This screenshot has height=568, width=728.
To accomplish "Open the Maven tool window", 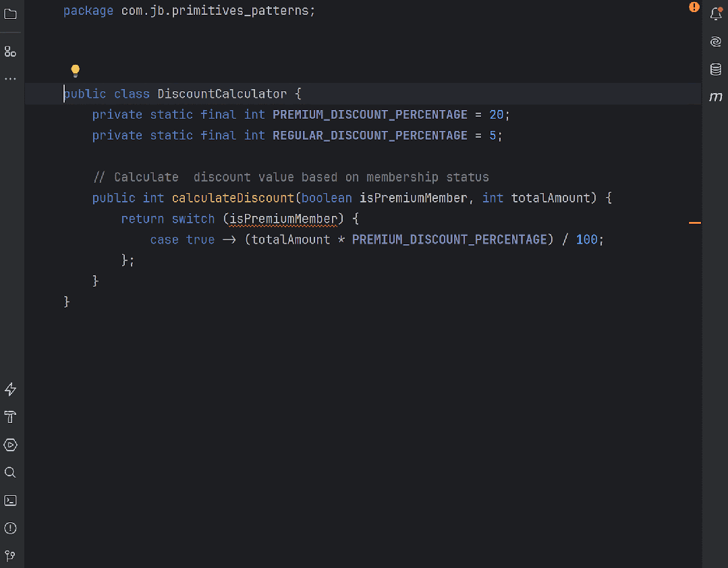I will click(715, 96).
